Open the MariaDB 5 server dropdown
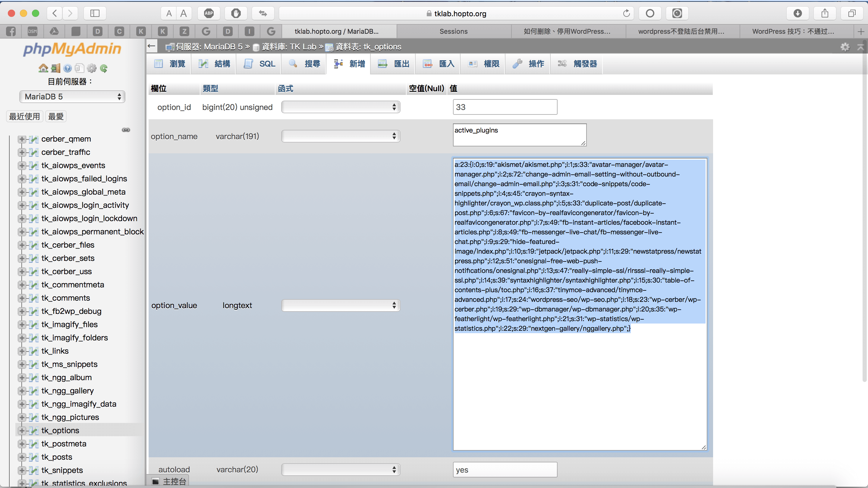868x488 pixels. click(72, 97)
